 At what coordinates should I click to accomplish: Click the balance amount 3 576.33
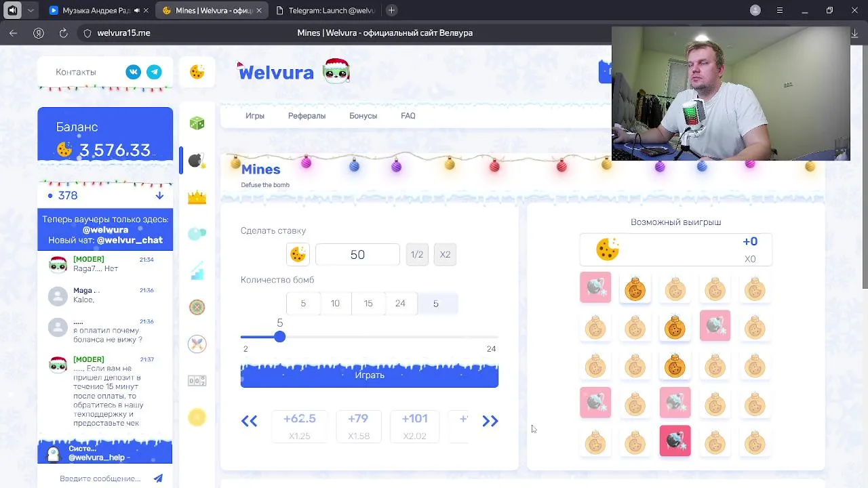[115, 150]
